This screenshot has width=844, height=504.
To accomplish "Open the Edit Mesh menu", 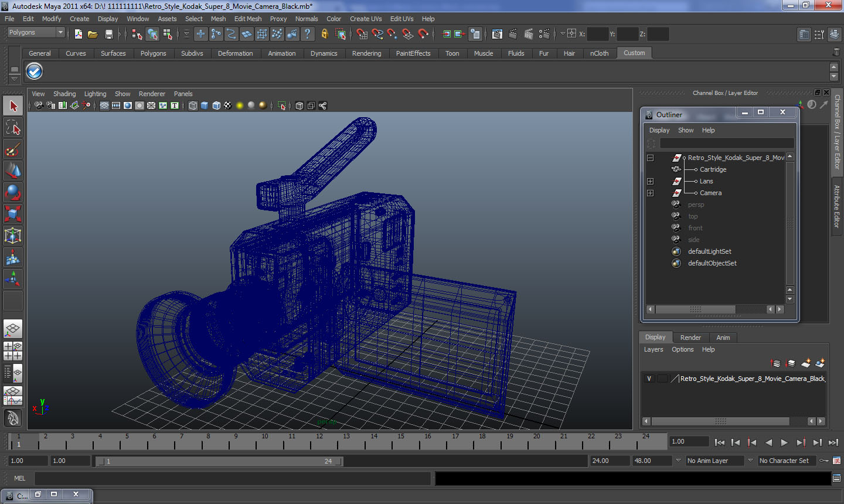I will click(247, 19).
